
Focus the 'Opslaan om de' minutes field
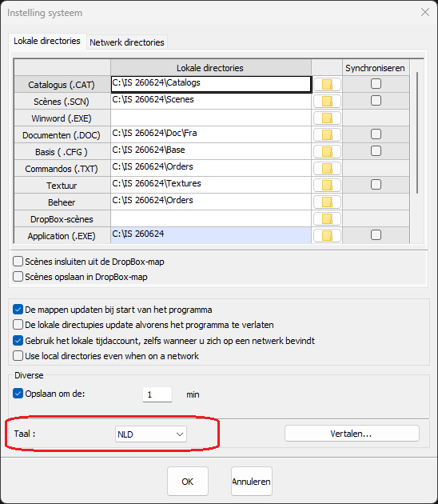(157, 394)
